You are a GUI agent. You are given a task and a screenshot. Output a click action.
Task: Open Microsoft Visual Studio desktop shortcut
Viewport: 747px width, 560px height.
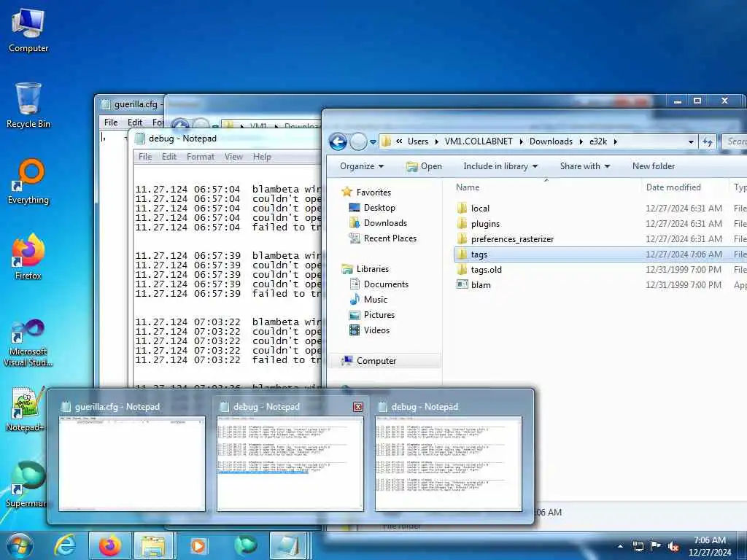[28, 343]
